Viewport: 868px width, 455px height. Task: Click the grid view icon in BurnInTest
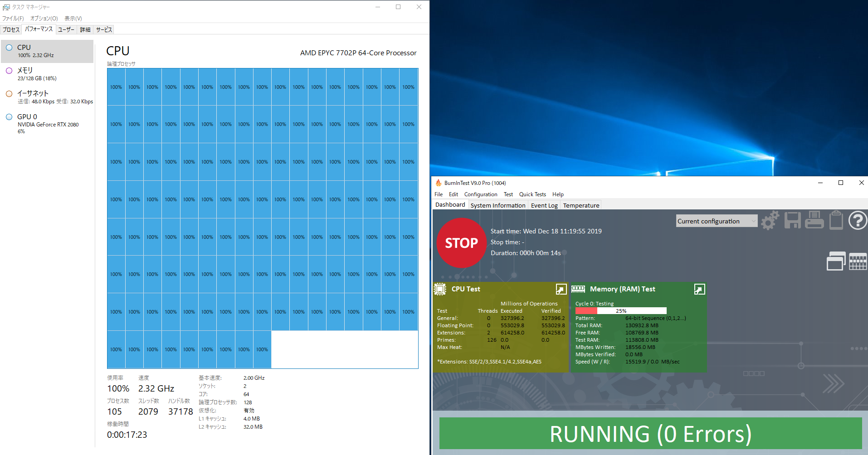(858, 261)
